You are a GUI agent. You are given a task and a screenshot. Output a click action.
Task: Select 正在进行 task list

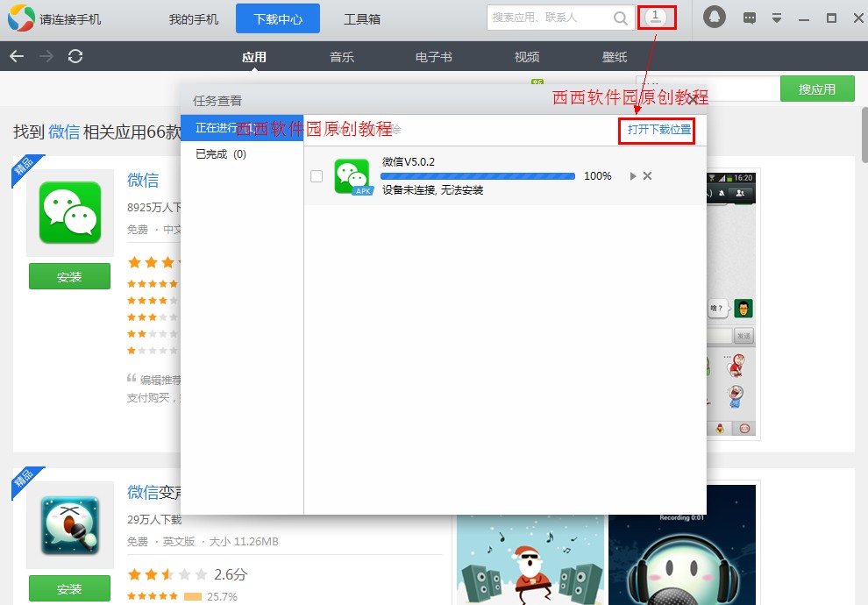point(242,128)
